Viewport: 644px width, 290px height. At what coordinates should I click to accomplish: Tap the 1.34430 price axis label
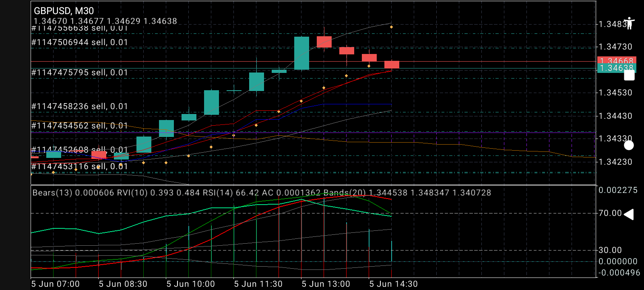tap(615, 116)
